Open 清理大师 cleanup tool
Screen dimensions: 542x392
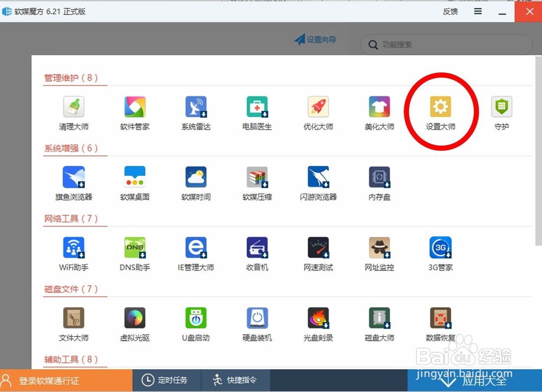pyautogui.click(x=73, y=107)
